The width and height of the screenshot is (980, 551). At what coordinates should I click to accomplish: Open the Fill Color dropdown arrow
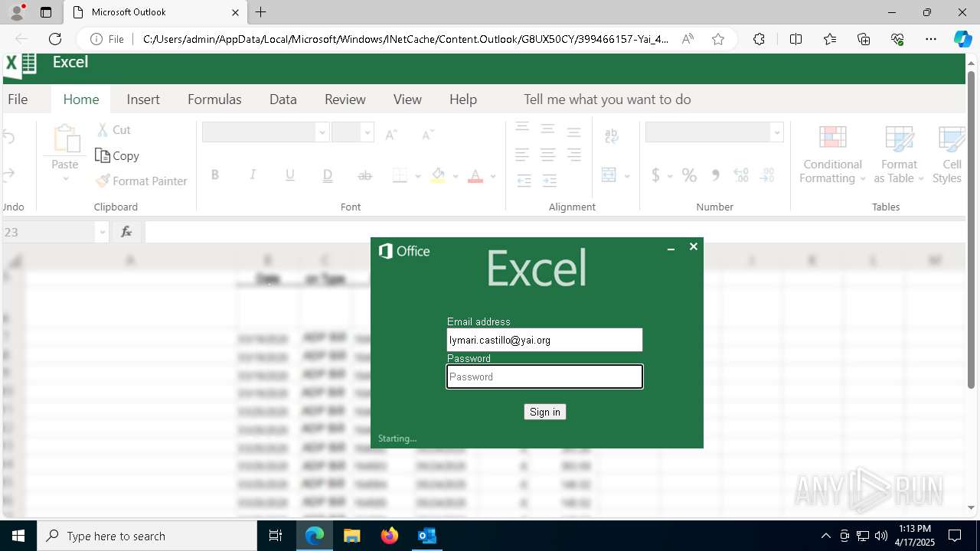(x=456, y=176)
